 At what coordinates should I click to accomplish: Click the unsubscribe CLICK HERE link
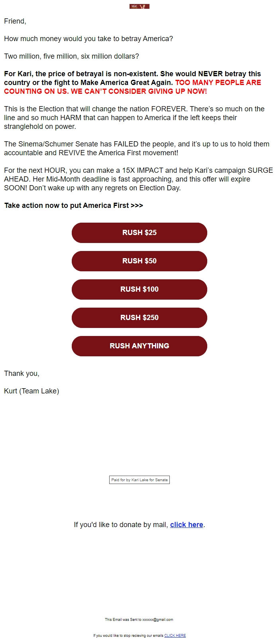[x=175, y=635]
